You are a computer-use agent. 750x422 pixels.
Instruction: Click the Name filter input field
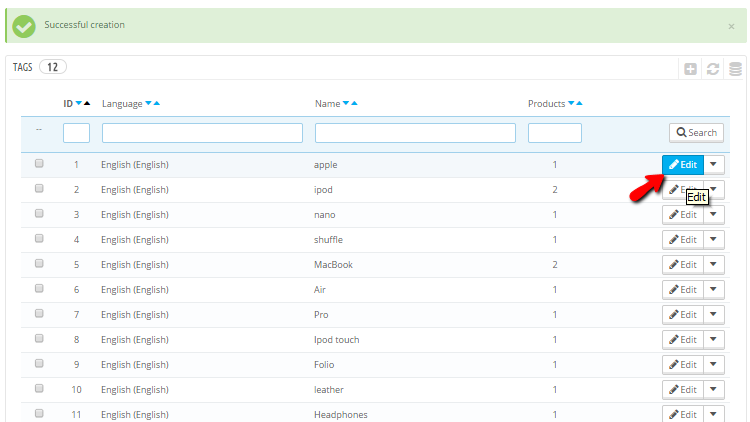pos(415,133)
